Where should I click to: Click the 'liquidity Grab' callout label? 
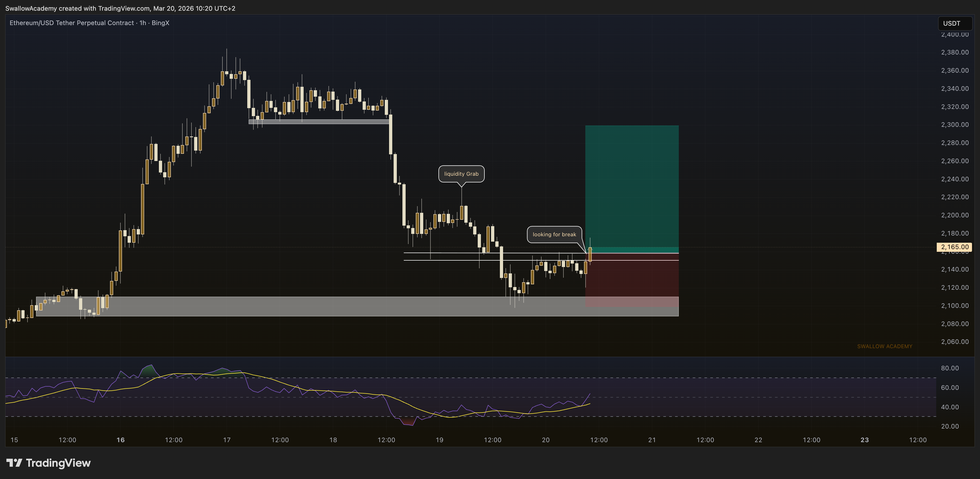tap(461, 174)
